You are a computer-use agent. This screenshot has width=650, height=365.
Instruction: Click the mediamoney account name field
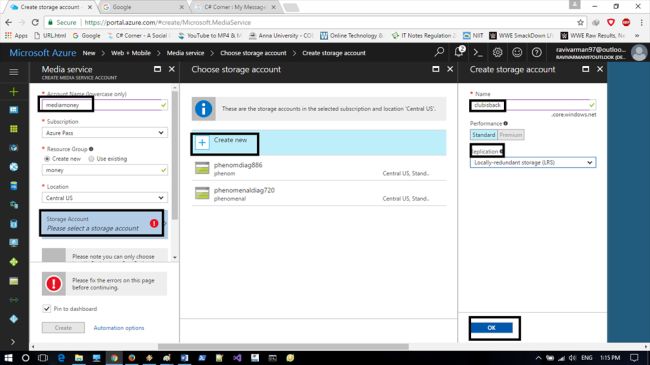click(104, 105)
